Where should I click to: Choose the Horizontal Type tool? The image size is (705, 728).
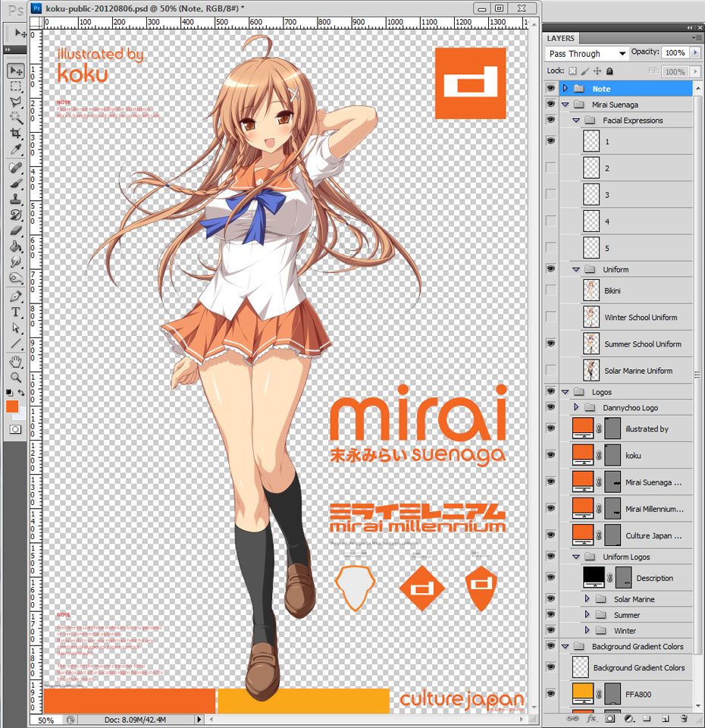[x=15, y=312]
